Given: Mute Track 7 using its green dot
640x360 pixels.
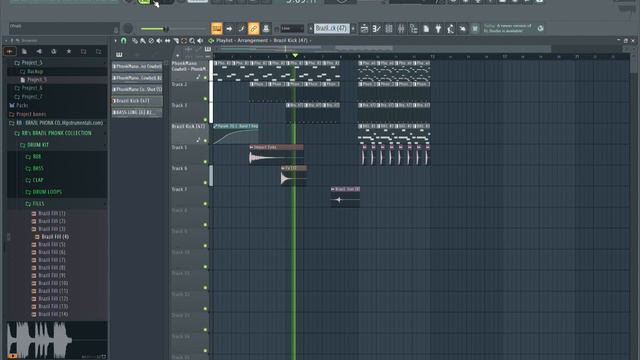Looking at the screenshot, I should (205, 204).
